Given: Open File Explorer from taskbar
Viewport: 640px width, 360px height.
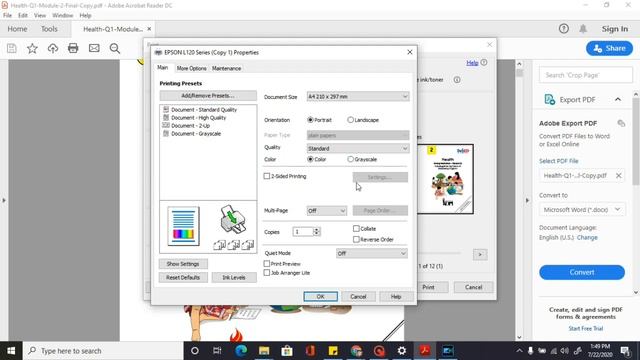Looking at the screenshot, I should click(x=264, y=351).
